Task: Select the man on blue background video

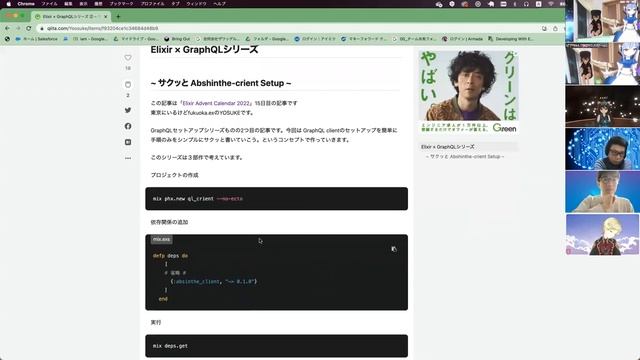Action: coord(602,192)
